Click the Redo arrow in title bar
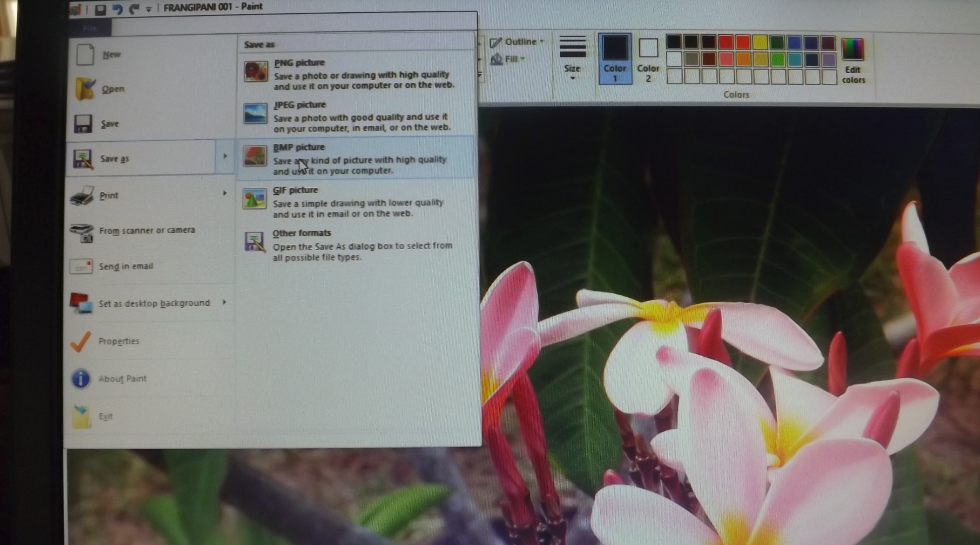The width and height of the screenshot is (980, 545). click(134, 9)
